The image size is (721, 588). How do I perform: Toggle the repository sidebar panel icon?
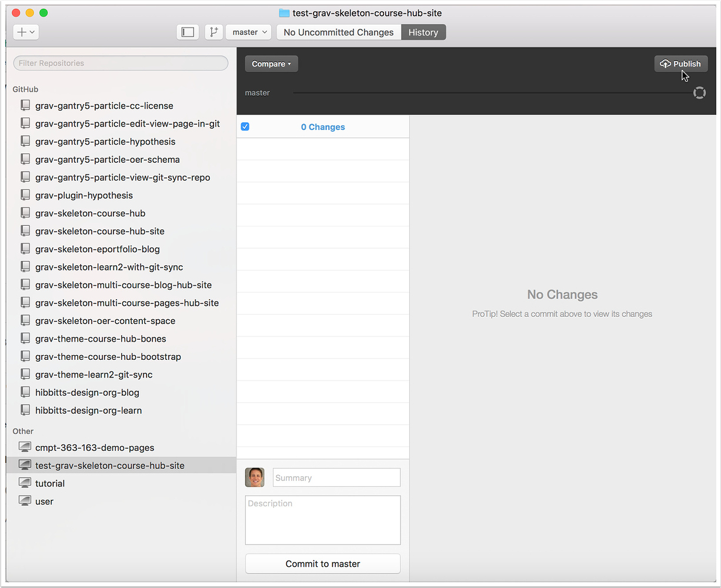click(x=188, y=32)
